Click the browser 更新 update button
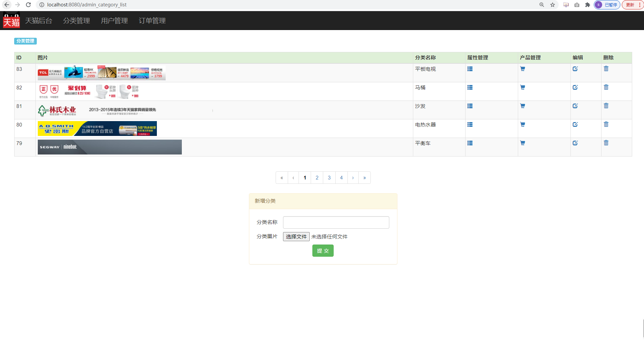644x340 pixels. point(633,5)
